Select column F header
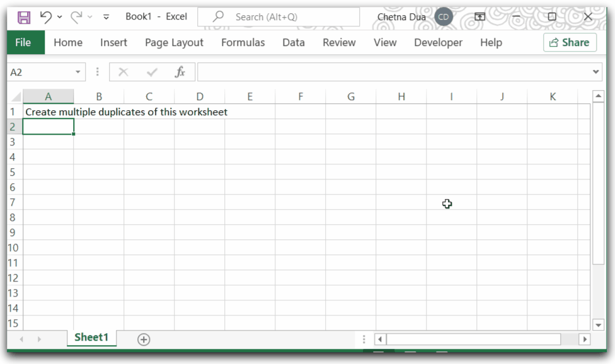 click(301, 96)
